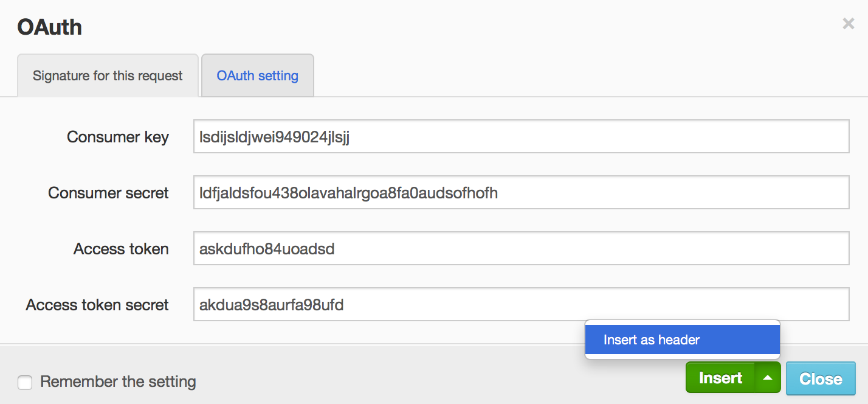Click the Consumer secret label
The image size is (868, 404).
[x=108, y=193]
